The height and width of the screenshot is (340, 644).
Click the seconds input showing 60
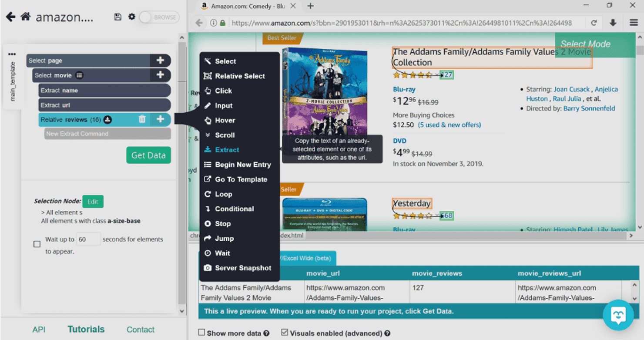[x=88, y=239]
